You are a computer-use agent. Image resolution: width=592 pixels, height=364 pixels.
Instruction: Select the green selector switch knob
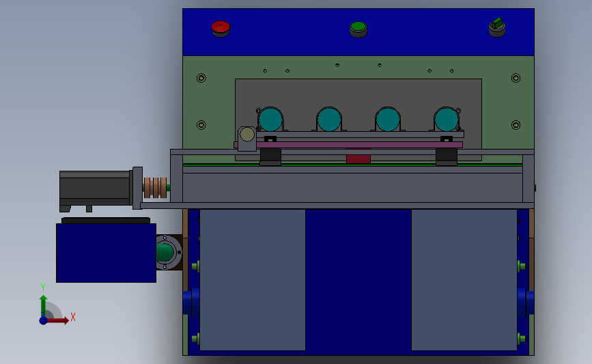pos(497,23)
